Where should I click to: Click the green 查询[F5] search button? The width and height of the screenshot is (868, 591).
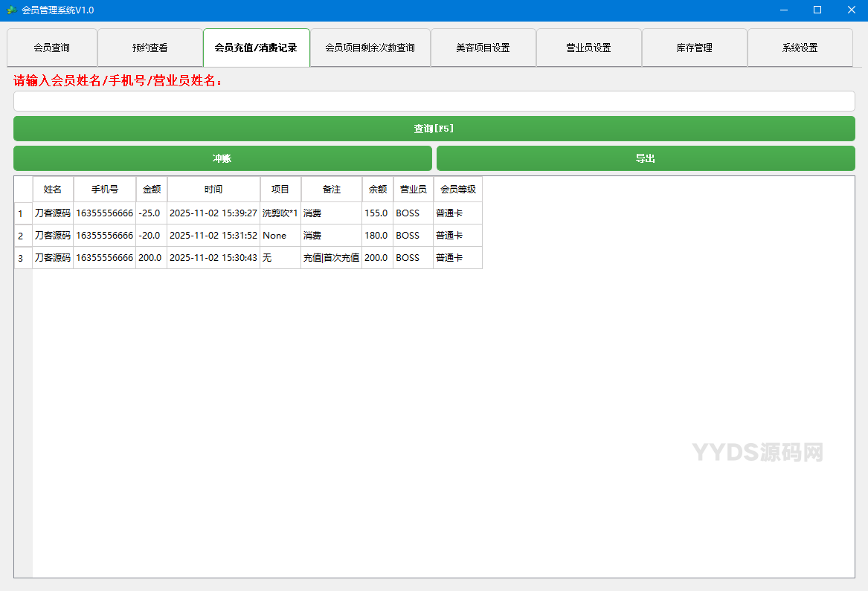tap(434, 128)
